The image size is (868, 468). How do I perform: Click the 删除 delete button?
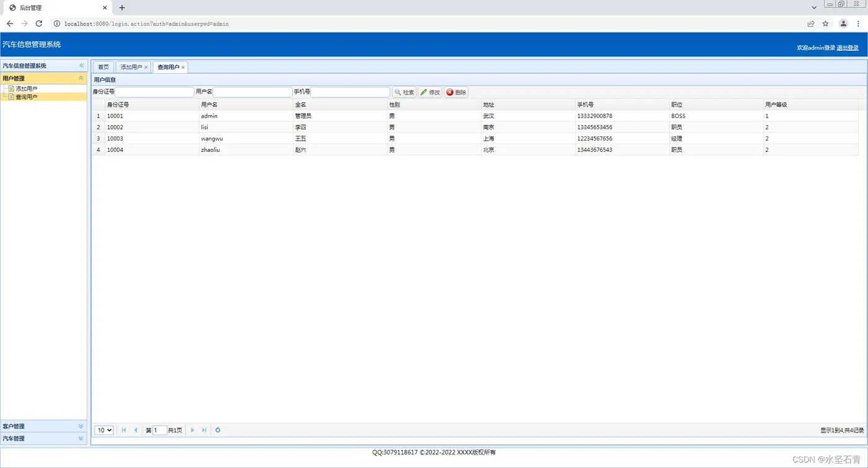(x=456, y=92)
